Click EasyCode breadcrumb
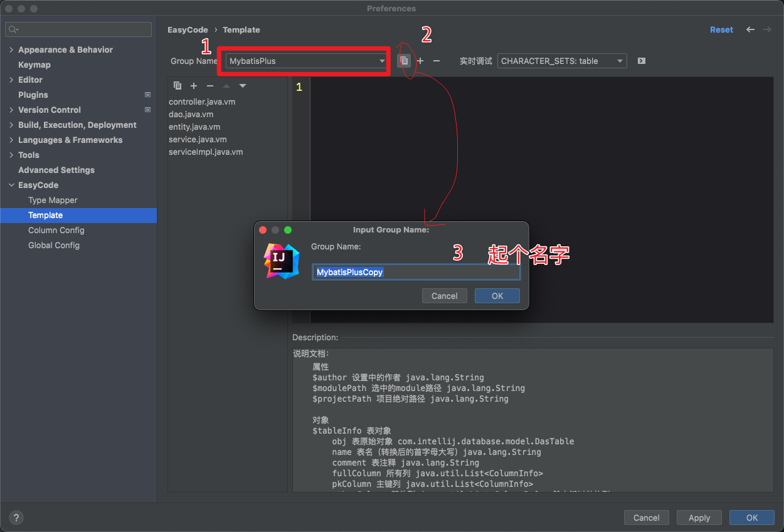Viewport: 784px width, 532px height. [x=188, y=29]
